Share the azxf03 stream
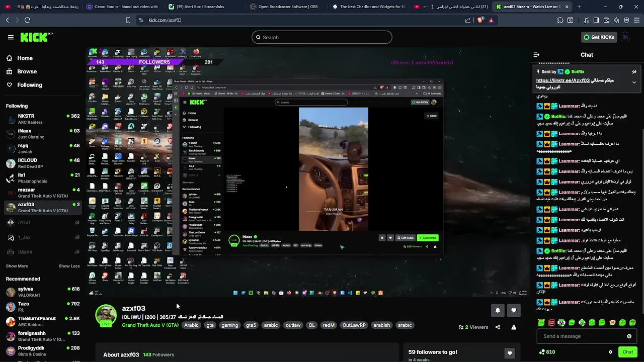 498,327
